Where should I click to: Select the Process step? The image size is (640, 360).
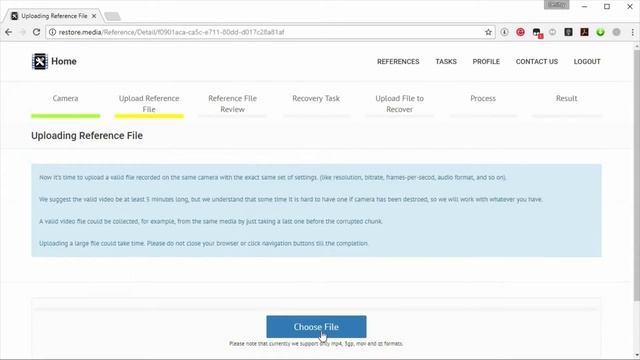click(x=483, y=98)
